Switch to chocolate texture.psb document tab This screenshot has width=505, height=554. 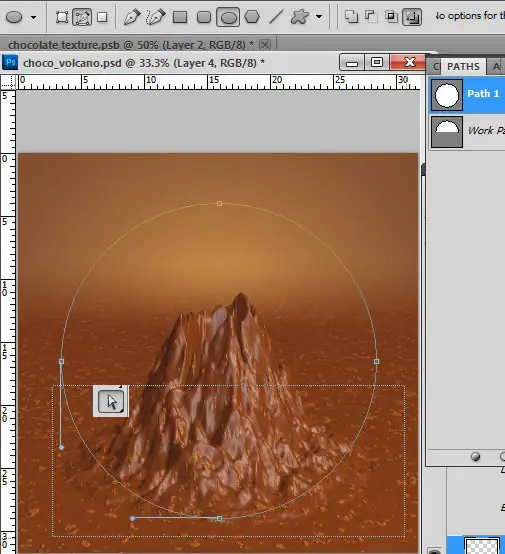tap(131, 45)
